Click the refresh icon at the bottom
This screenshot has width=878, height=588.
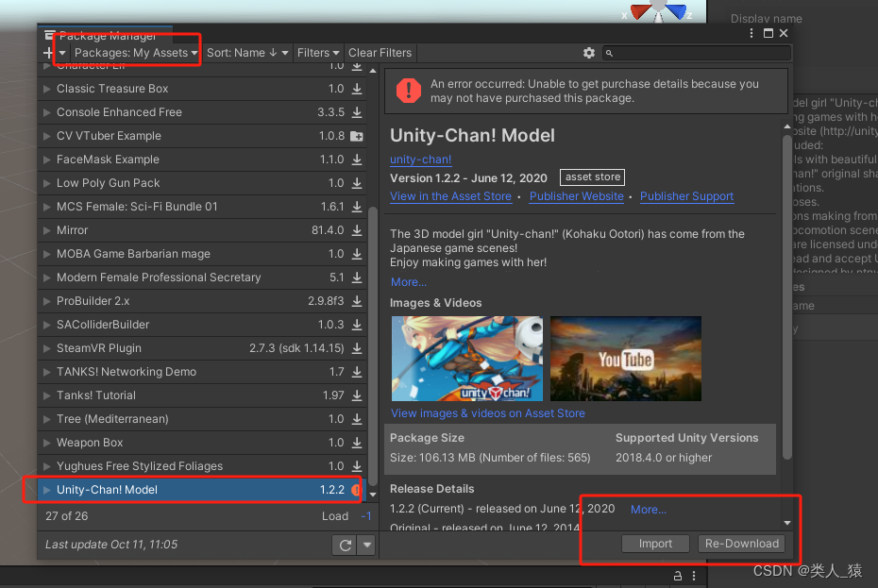click(345, 545)
